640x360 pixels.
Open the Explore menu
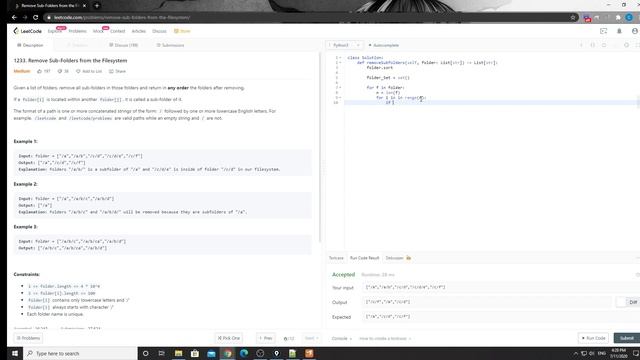54,31
